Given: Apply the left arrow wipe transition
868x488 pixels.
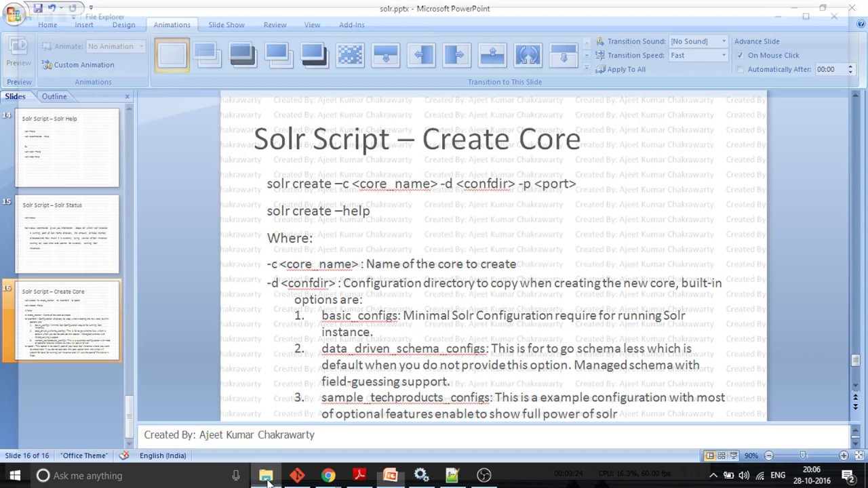Looking at the screenshot, I should (x=420, y=55).
